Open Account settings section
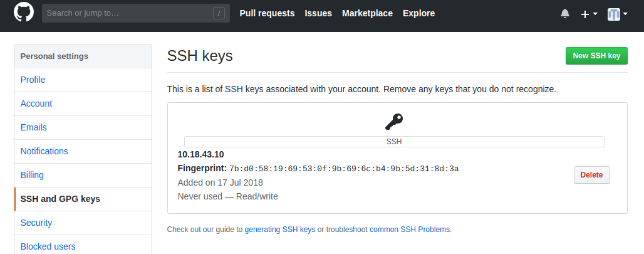This screenshot has height=254, width=644. click(83, 103)
